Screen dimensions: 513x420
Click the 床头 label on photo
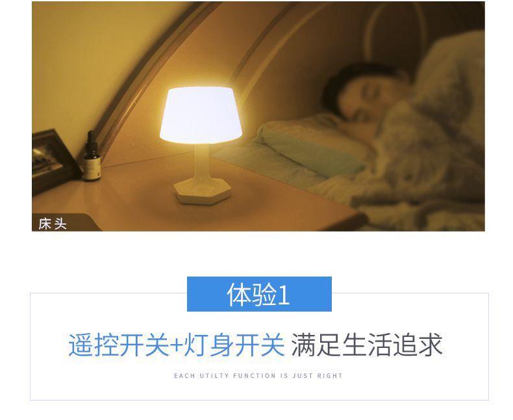tap(53, 224)
